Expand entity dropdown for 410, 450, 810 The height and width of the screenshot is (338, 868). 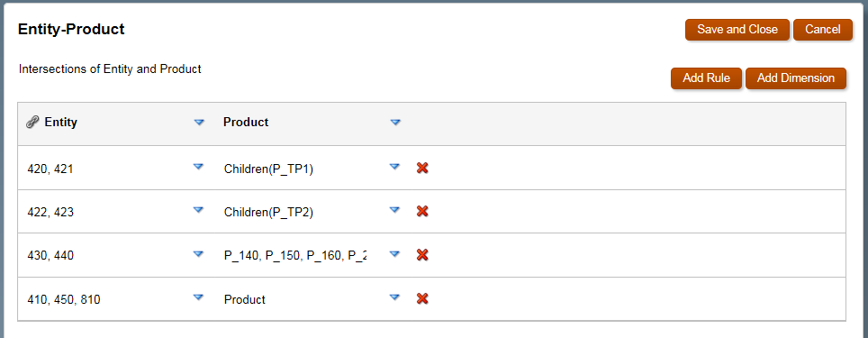[198, 297]
